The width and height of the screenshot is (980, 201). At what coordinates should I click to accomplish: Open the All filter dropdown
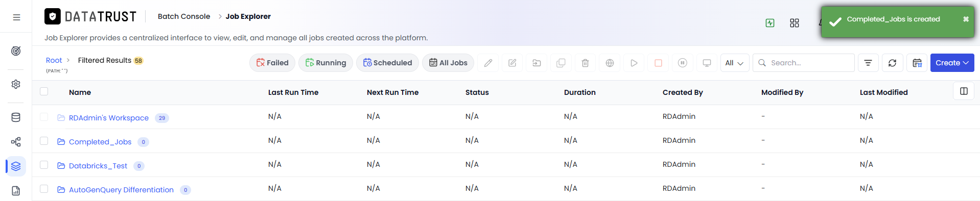735,63
